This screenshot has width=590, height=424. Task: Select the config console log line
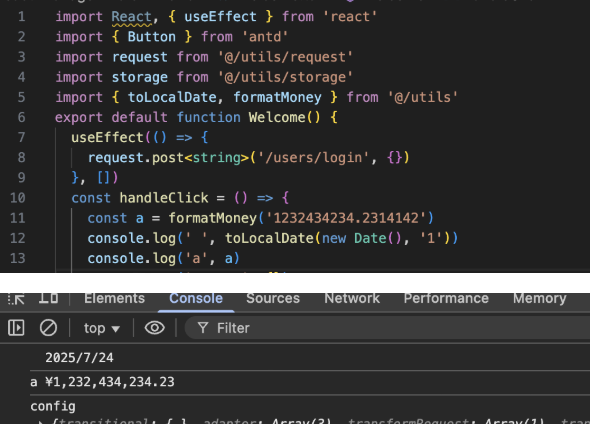tap(53, 406)
